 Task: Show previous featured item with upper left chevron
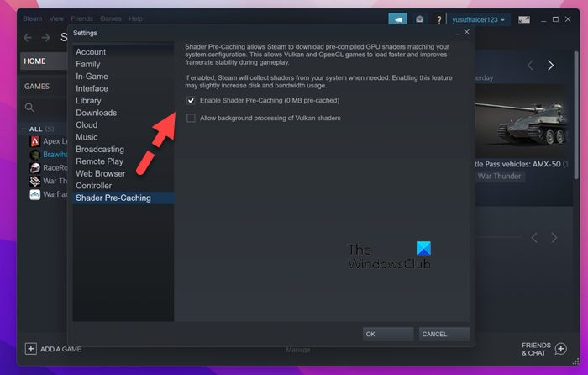coord(530,66)
